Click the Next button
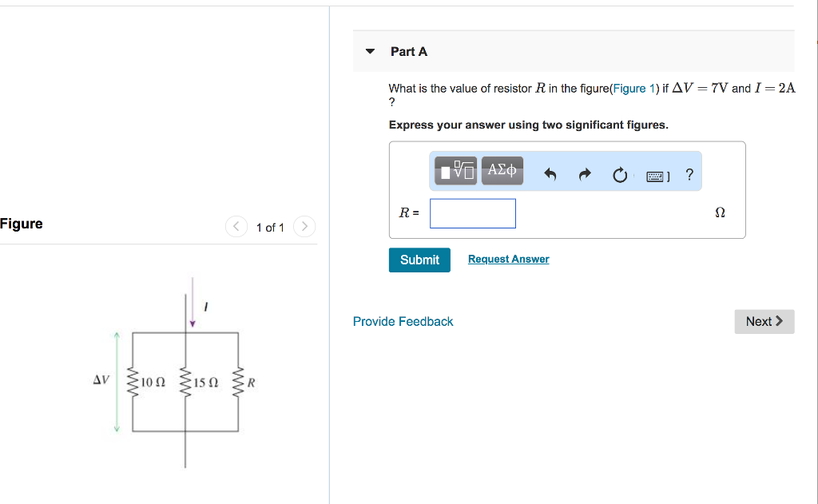818x504 pixels. point(764,321)
